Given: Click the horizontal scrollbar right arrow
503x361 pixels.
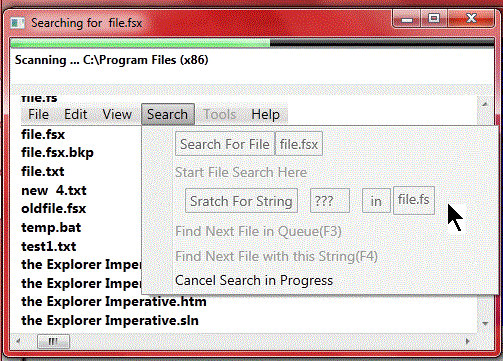Looking at the screenshot, I should tap(468, 341).
